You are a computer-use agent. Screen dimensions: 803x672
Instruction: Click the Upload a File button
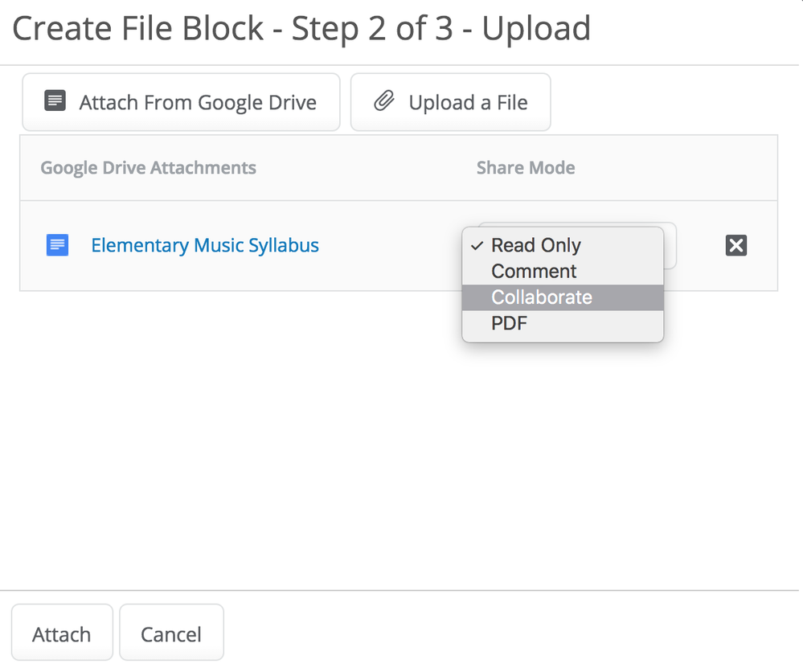point(450,102)
